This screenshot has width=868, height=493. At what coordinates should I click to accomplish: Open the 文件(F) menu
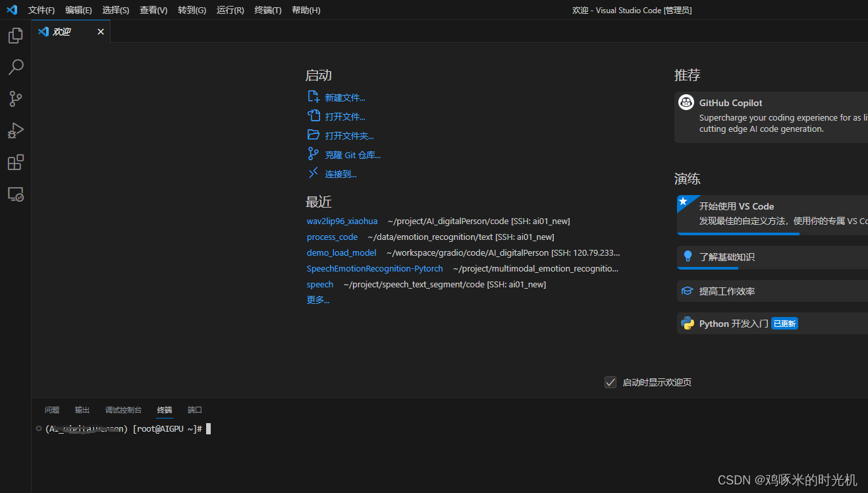(41, 10)
